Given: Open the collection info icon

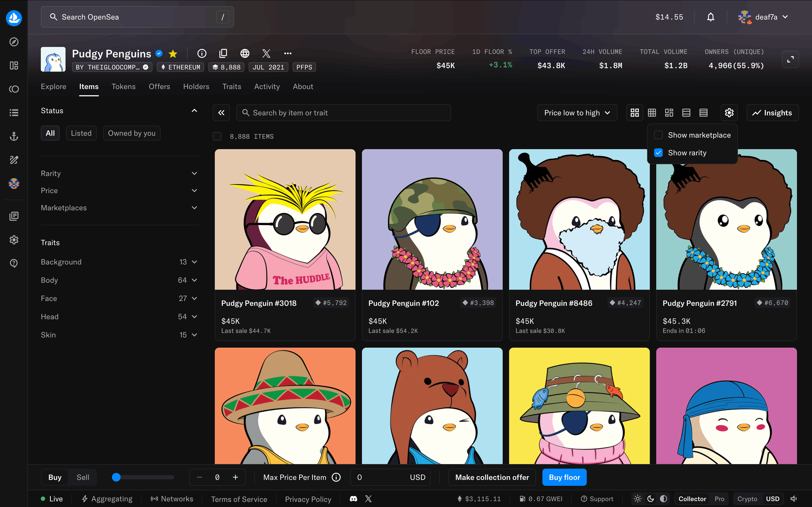Looking at the screenshot, I should pyautogui.click(x=202, y=53).
